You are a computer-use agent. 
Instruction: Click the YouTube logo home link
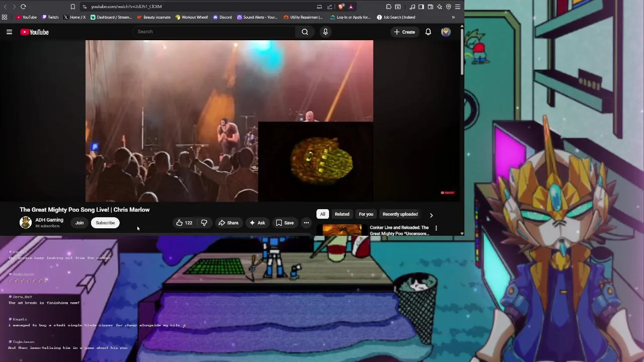point(34,32)
